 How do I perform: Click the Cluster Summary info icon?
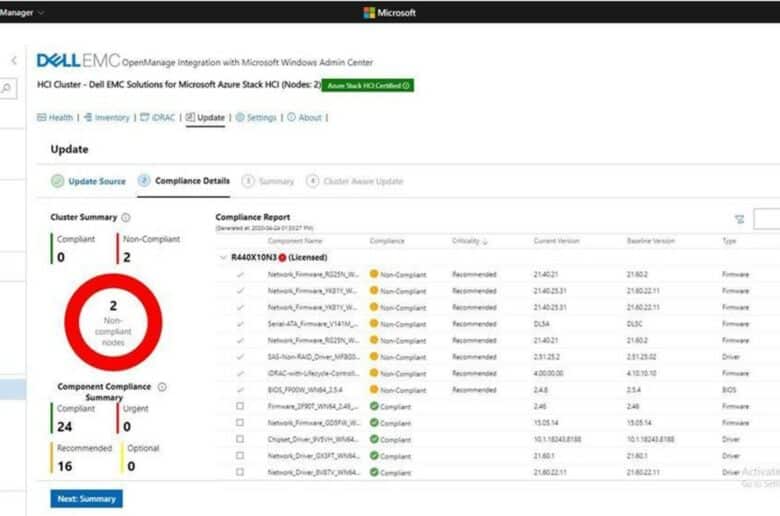tap(126, 217)
